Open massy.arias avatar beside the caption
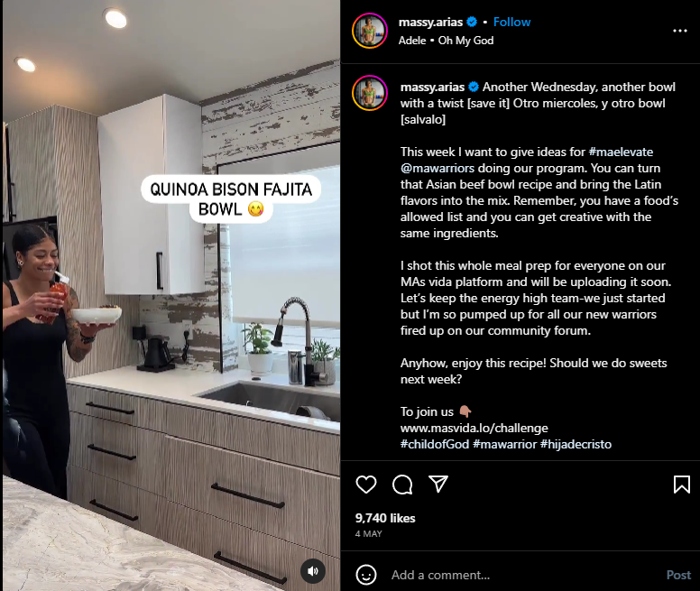700x591 pixels. point(370,93)
